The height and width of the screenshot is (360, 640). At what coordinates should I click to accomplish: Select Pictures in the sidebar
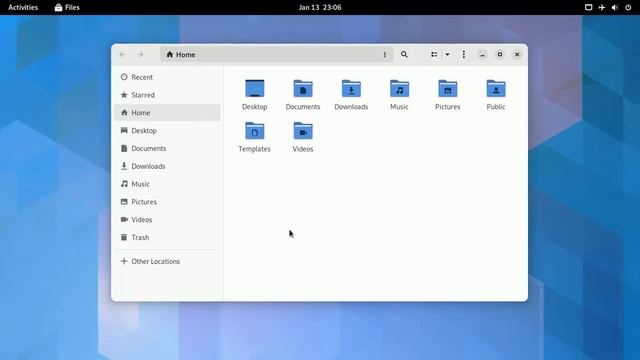pyautogui.click(x=167, y=202)
